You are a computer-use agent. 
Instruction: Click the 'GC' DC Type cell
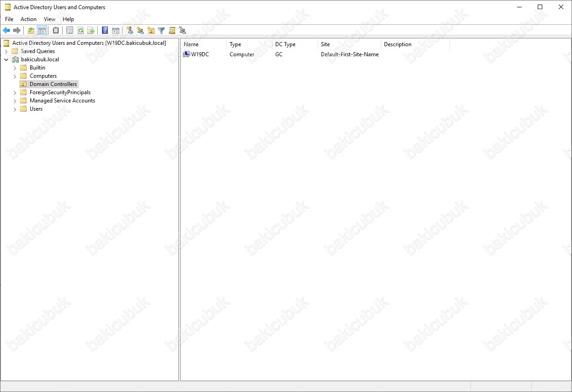(x=279, y=54)
